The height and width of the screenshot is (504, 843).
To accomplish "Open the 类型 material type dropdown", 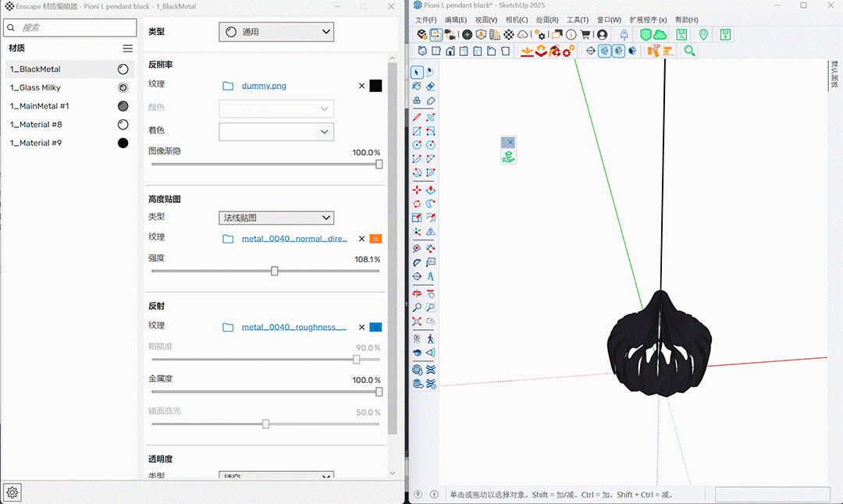I will point(276,32).
